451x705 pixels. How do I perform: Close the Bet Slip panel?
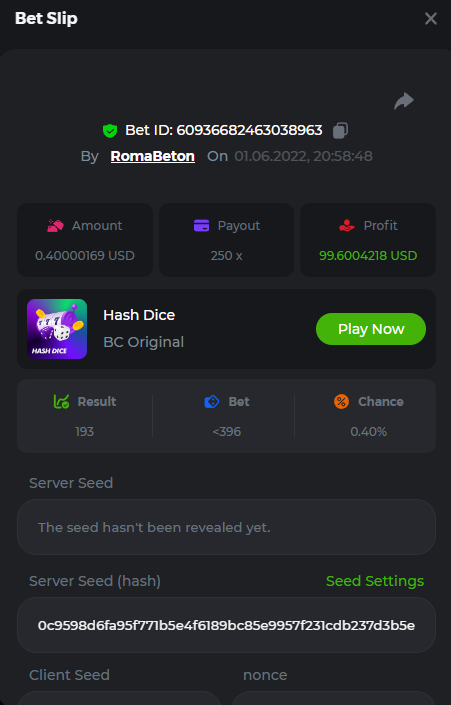[431, 18]
